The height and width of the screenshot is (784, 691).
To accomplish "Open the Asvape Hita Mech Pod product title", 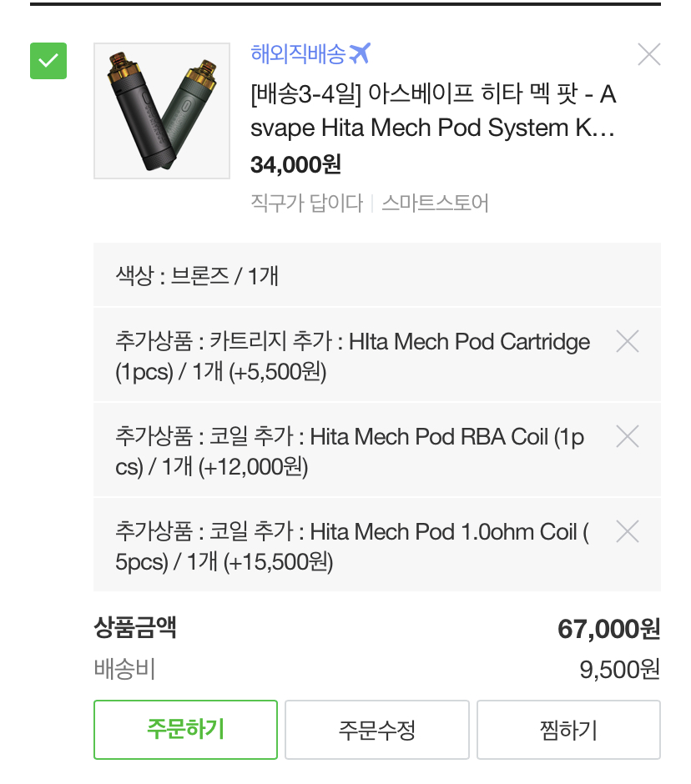I will tap(433, 110).
